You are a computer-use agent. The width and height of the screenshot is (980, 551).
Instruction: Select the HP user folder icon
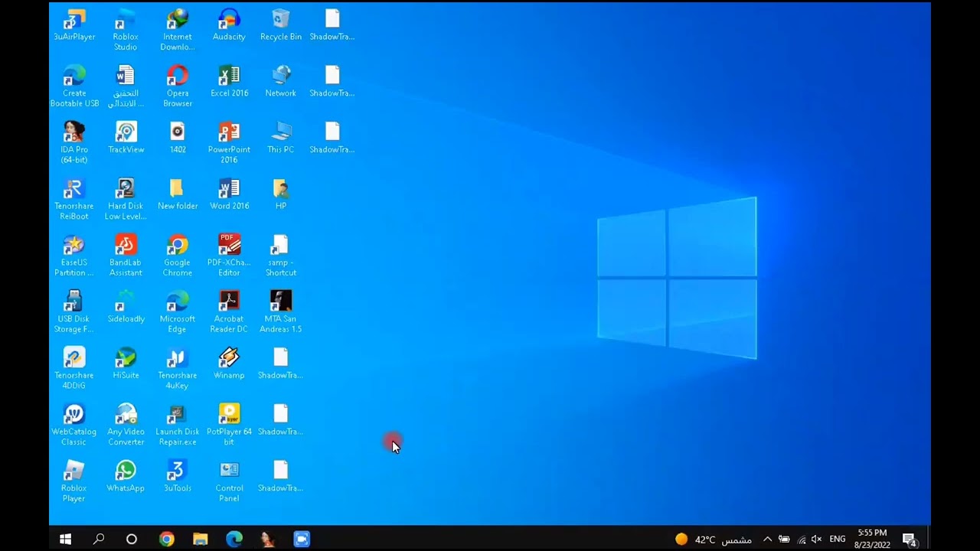(x=281, y=194)
